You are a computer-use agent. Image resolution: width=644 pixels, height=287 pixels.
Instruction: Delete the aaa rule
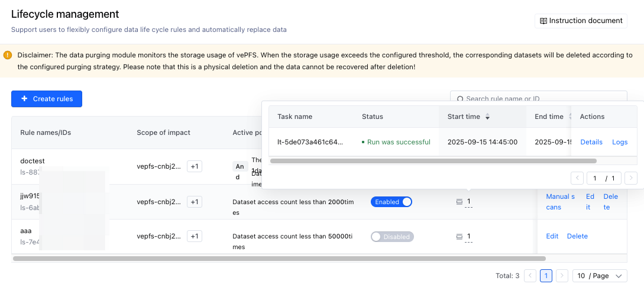[577, 236]
